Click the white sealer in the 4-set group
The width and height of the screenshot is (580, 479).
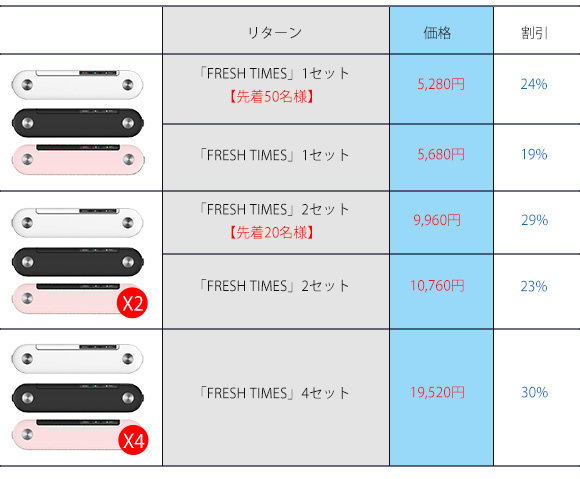(x=77, y=358)
